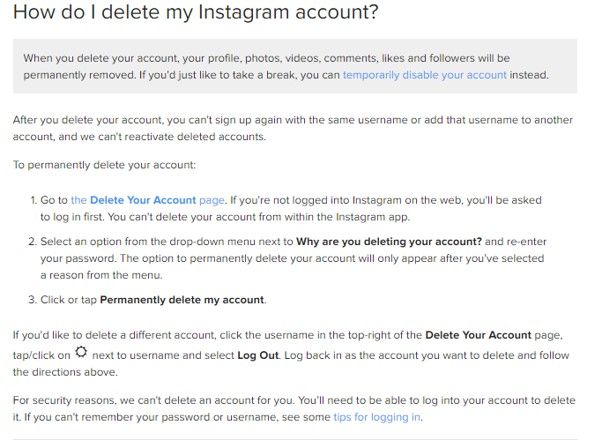Select list number 3 before 'Click or tap'
Image resolution: width=602 pixels, height=440 pixels.
[x=33, y=299]
